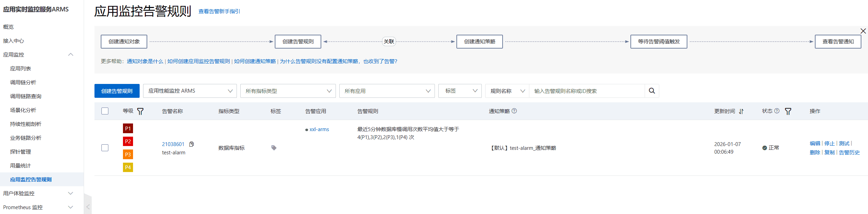Viewport: 868px width, 214px height.
Task: Click 删除 for the test-alarm rule
Action: pyautogui.click(x=815, y=153)
